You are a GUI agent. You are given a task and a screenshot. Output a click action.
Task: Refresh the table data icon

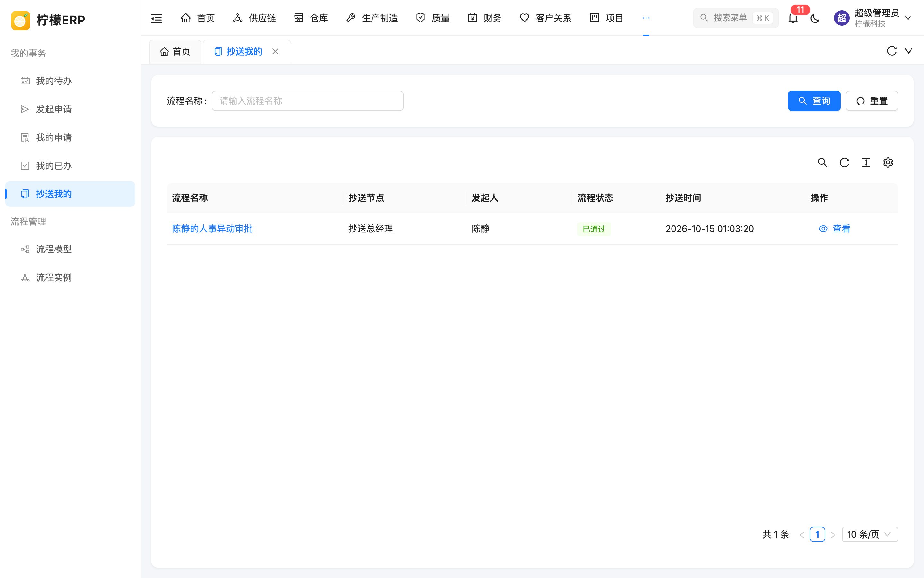point(844,162)
